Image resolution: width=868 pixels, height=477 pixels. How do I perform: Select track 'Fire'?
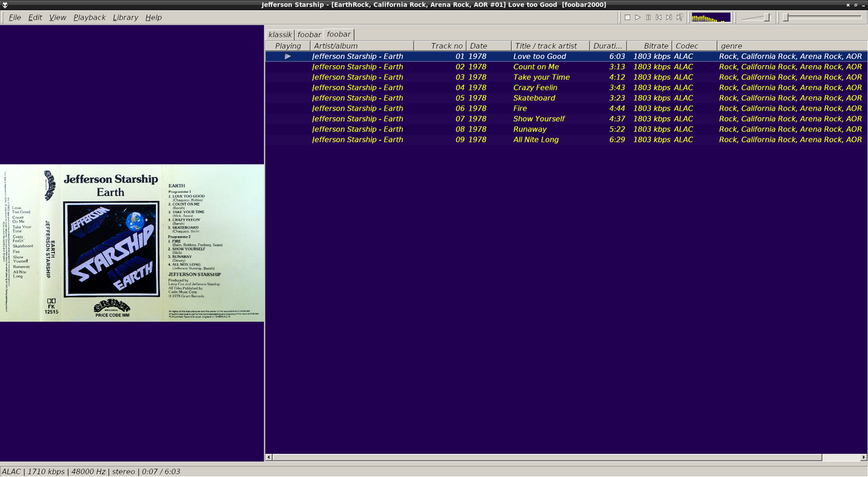520,108
